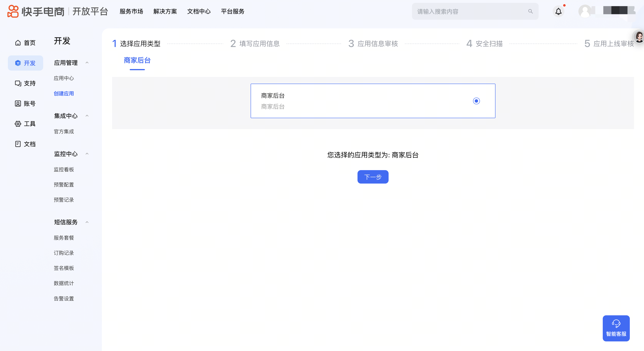Click the 工具 gear icon

[x=18, y=124]
